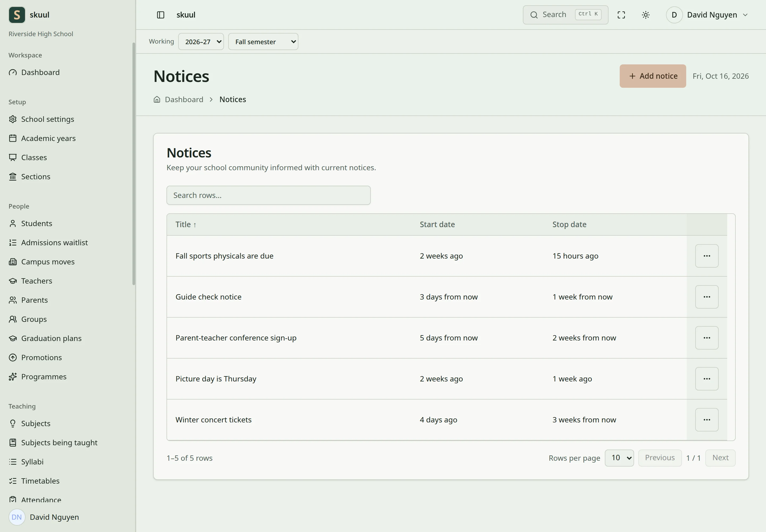Click the sidebar scrollbar
Image resolution: width=766 pixels, height=532 pixels.
click(134, 164)
